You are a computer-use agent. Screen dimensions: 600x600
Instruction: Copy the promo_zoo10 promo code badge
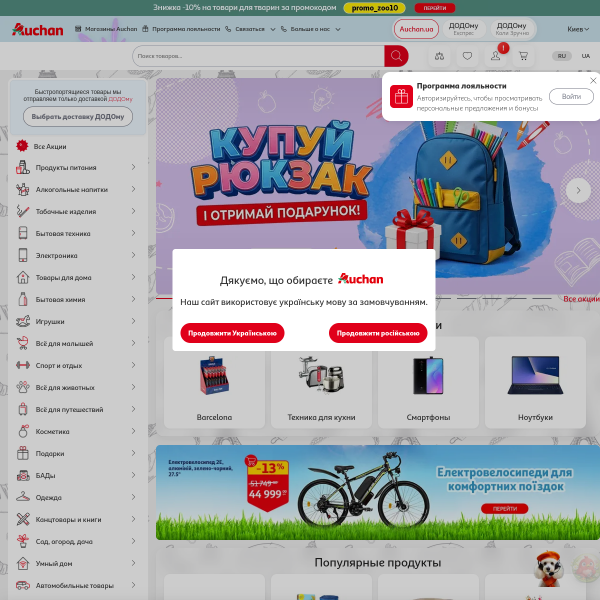[x=375, y=8]
